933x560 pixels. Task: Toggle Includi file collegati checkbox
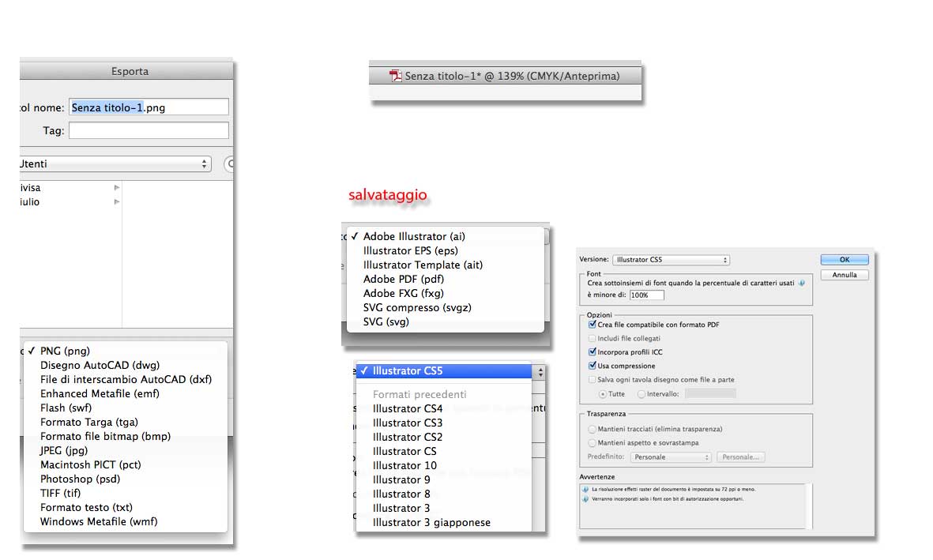tap(592, 338)
